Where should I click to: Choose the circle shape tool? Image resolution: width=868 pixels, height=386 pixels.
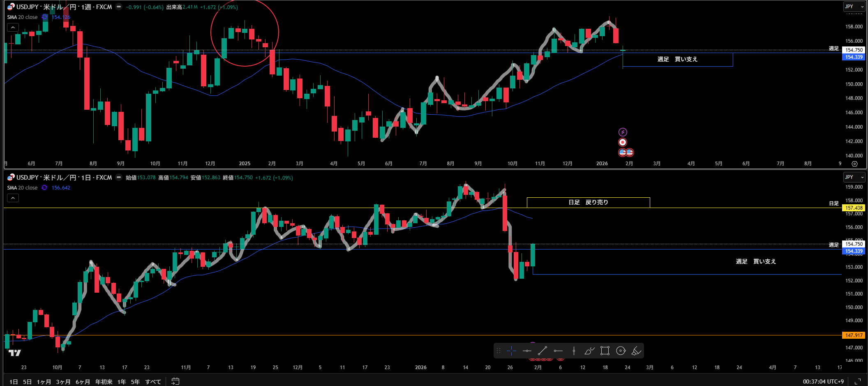pos(621,351)
